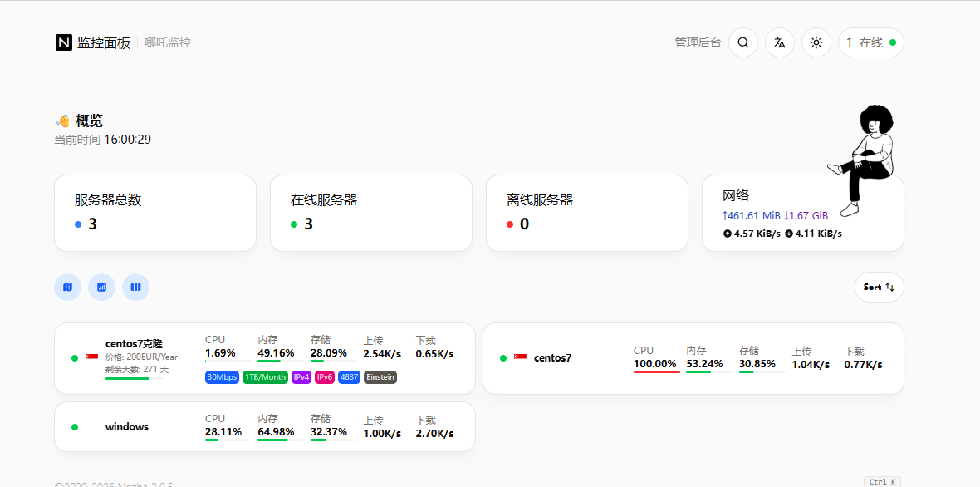980x487 pixels.
Task: Filter by 服务器总数 total servers card
Action: tap(155, 213)
